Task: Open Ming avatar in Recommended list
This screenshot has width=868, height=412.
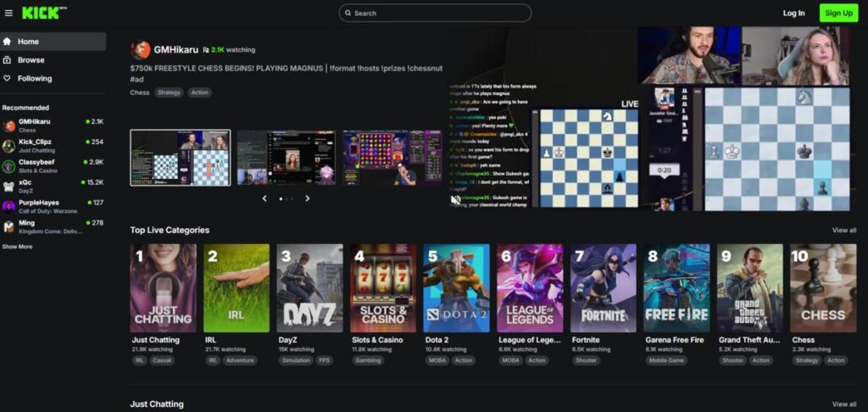Action: (x=8, y=226)
